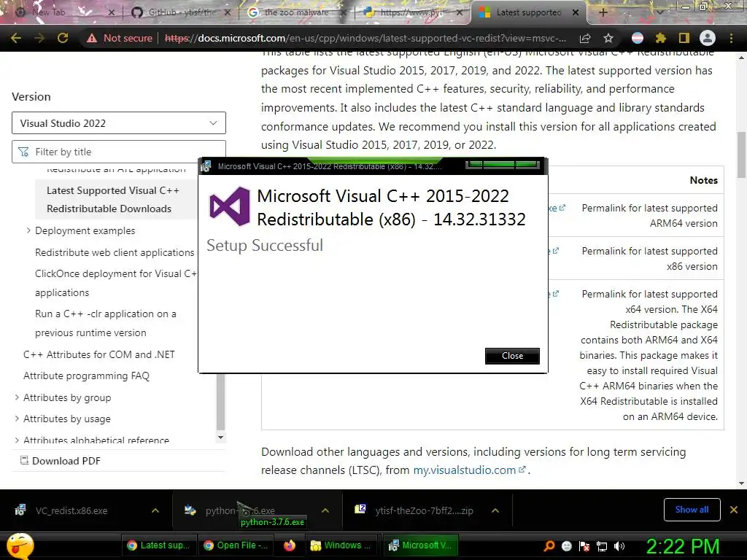Click the 2:22 PM taskbar clock
This screenshot has height=560, width=747.
pos(682,546)
